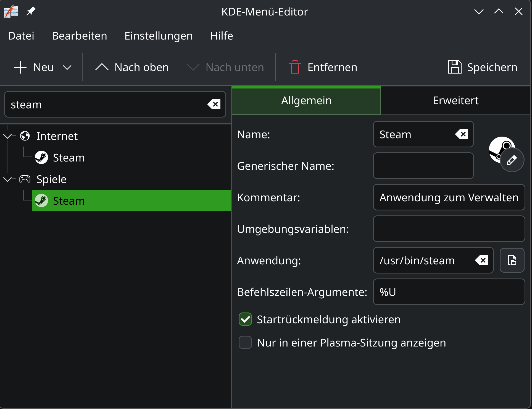Clear the /usr/bin/steam application path
Viewport: 532px width, 409px height.
coord(482,260)
